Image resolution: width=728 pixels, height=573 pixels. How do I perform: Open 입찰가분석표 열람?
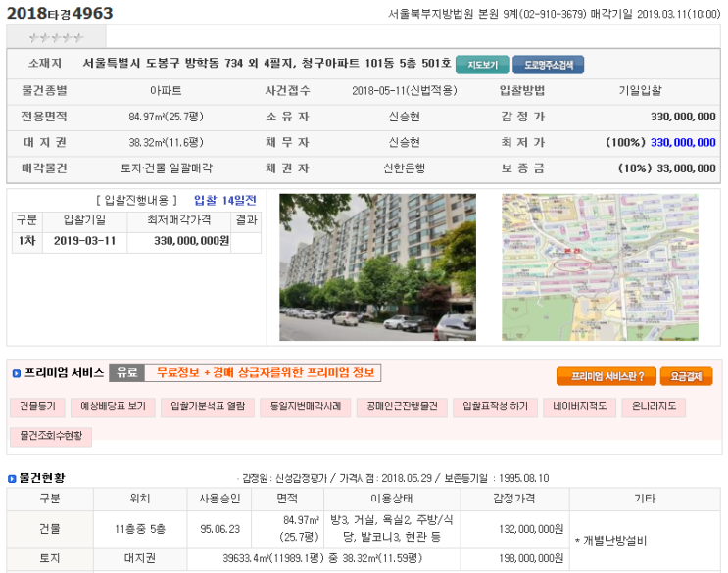pyautogui.click(x=208, y=406)
